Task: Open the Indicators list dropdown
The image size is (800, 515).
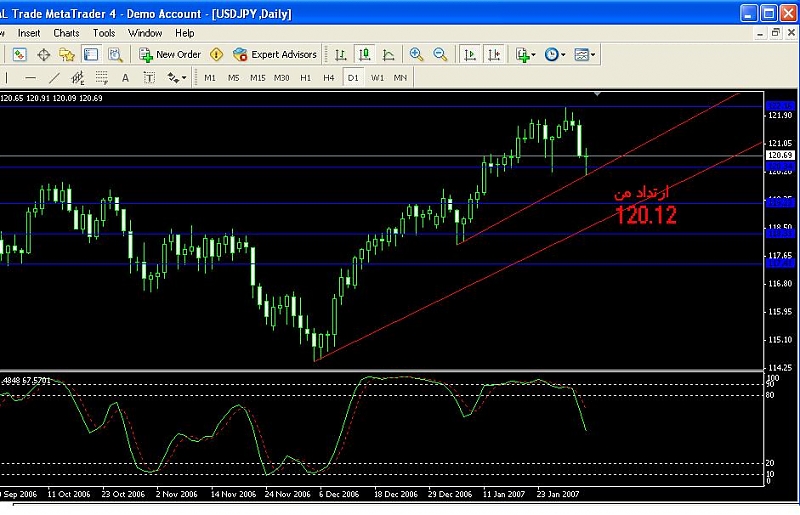Action: click(525, 55)
